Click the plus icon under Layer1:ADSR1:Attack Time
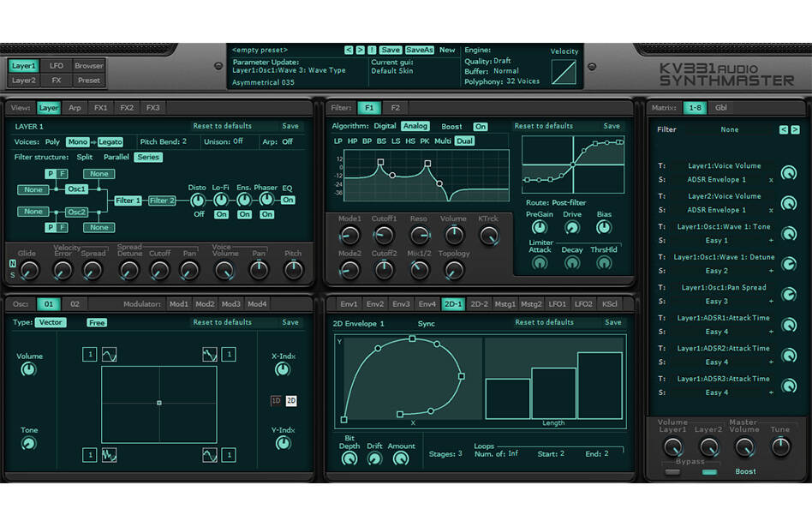Viewport: 812px width, 521px height. pos(771,332)
